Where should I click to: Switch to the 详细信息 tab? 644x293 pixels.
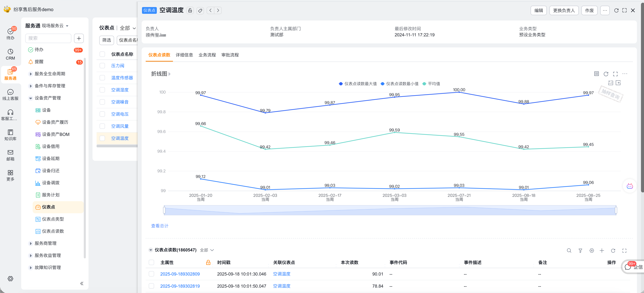point(184,55)
